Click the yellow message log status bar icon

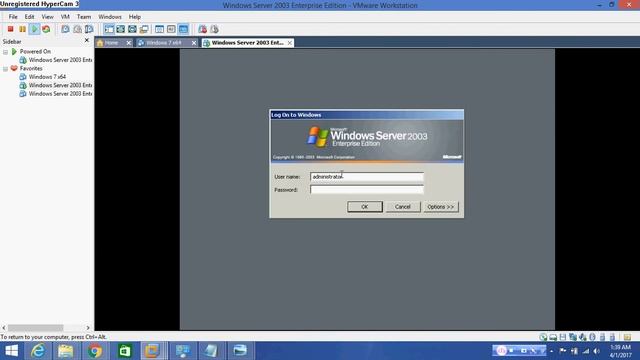(x=627, y=337)
